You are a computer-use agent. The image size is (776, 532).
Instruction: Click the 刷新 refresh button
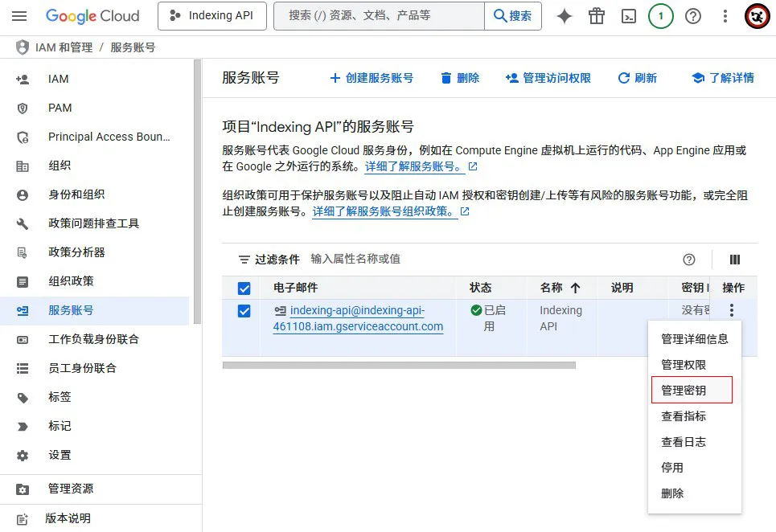click(x=638, y=78)
